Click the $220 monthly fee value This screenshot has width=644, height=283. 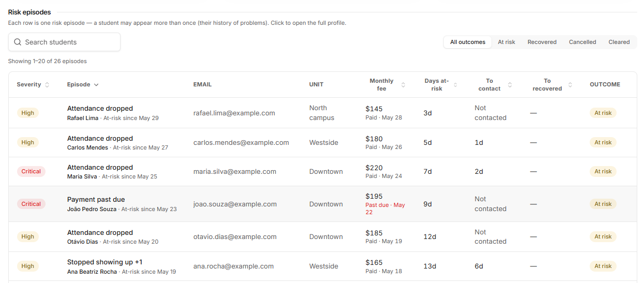coord(374,168)
